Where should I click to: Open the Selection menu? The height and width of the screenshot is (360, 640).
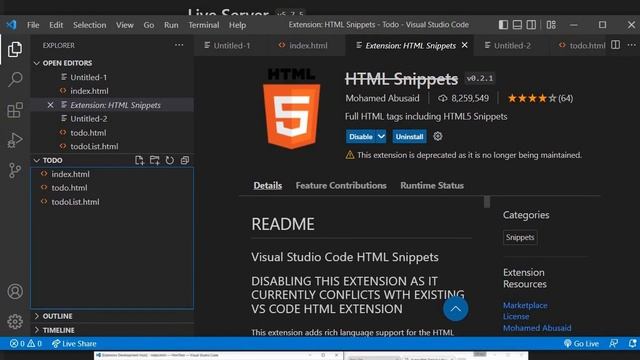(x=89, y=25)
